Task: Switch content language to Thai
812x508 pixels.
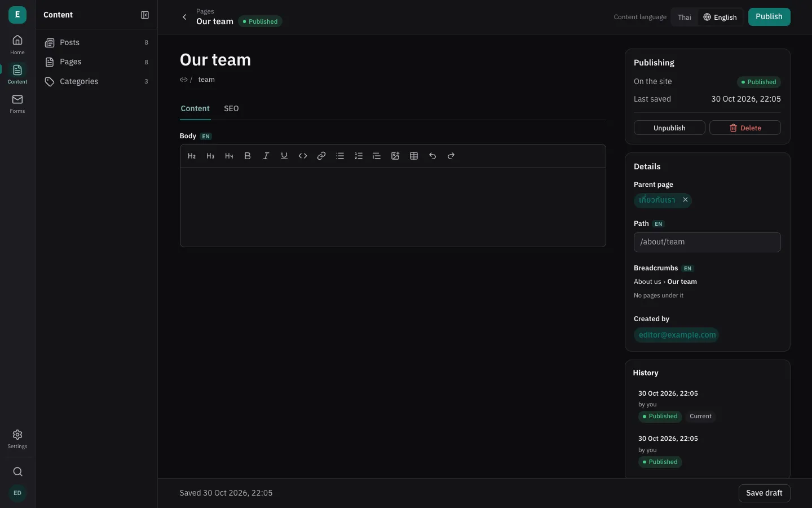Action: [x=685, y=17]
